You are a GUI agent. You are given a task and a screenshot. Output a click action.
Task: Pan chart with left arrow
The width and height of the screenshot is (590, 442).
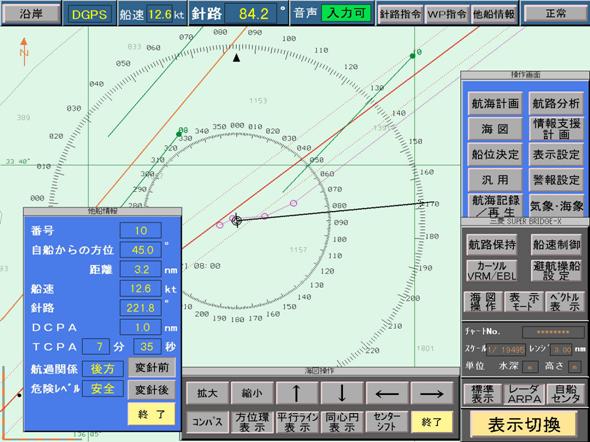coord(387,393)
